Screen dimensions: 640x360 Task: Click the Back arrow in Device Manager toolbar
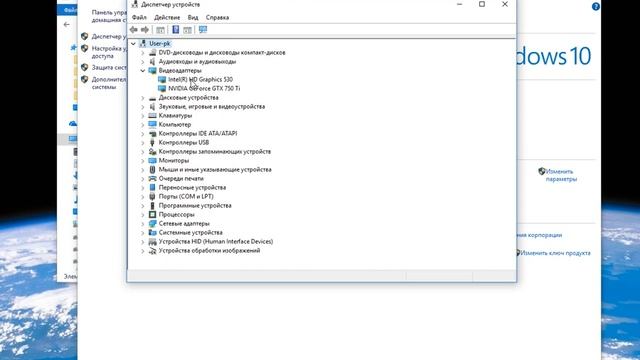point(133,30)
